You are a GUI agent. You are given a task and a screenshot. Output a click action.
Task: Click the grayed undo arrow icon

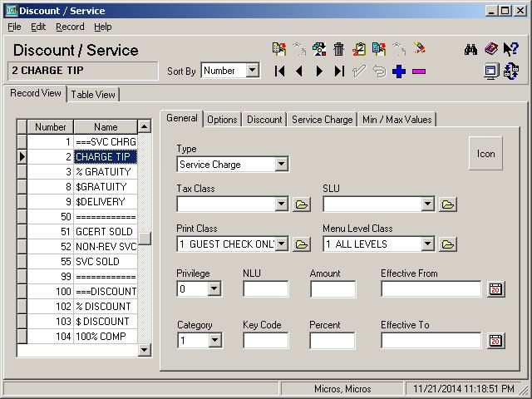point(379,71)
